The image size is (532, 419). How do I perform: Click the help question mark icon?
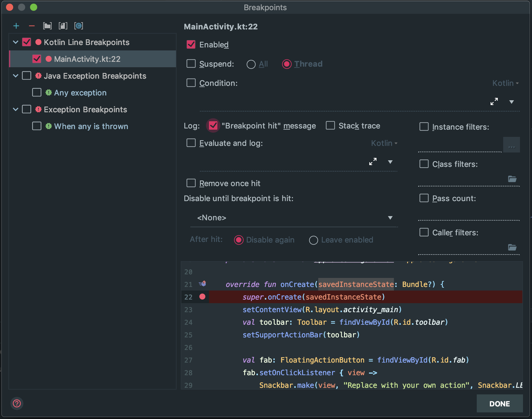(17, 403)
